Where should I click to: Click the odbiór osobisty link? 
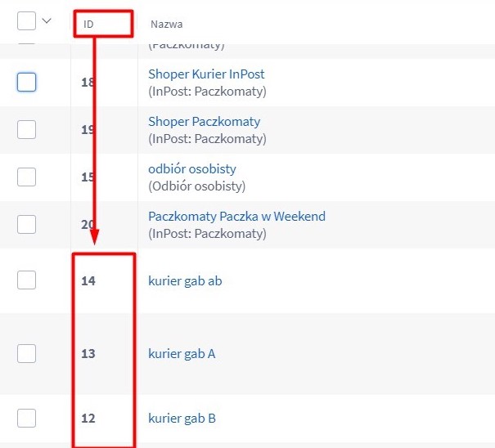(192, 169)
